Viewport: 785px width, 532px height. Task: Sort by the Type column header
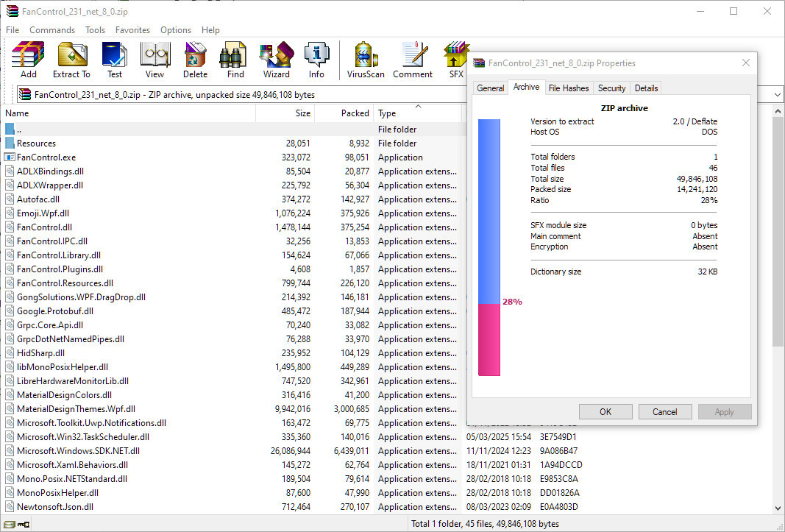(x=417, y=113)
